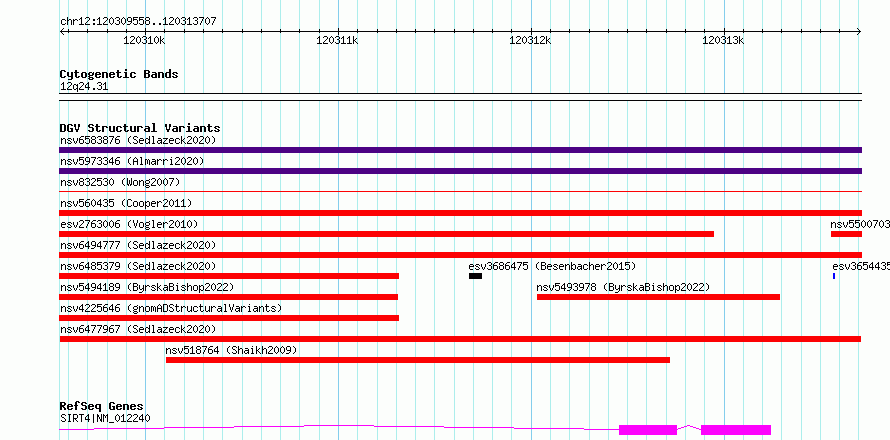Open the esv3686475 (Besenbacher2015) label
Image resolution: width=890 pixels, height=440 pixels.
click(x=552, y=266)
